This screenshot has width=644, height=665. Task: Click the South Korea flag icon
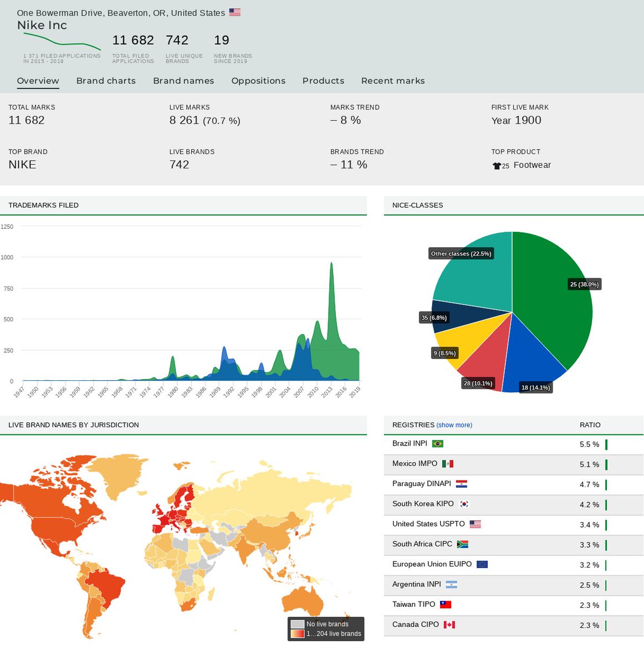pyautogui.click(x=464, y=504)
